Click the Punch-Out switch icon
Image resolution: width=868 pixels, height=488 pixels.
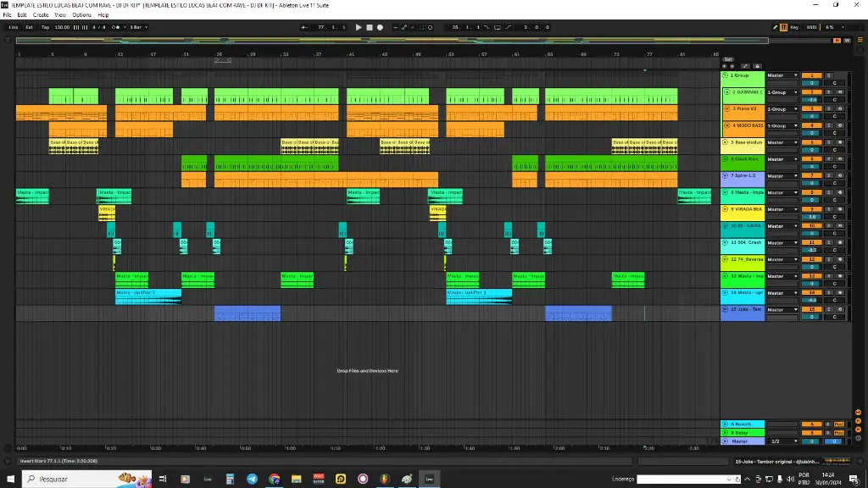click(x=509, y=27)
